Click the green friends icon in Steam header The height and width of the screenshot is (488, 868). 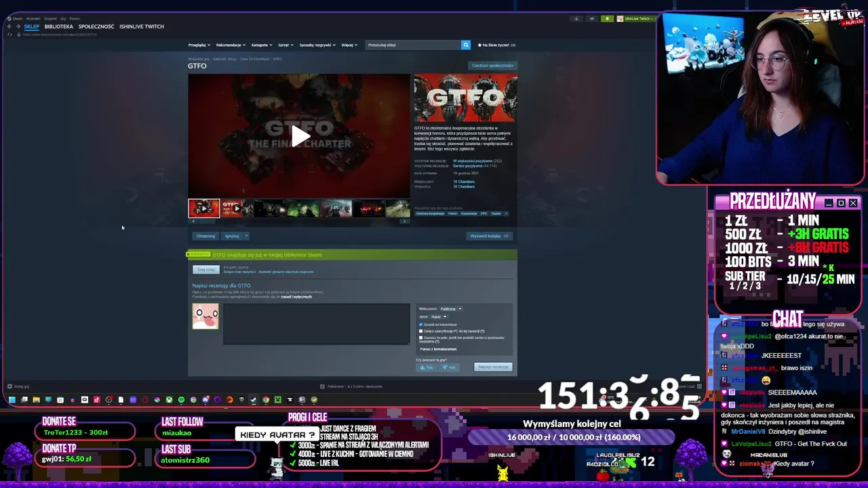(x=608, y=18)
